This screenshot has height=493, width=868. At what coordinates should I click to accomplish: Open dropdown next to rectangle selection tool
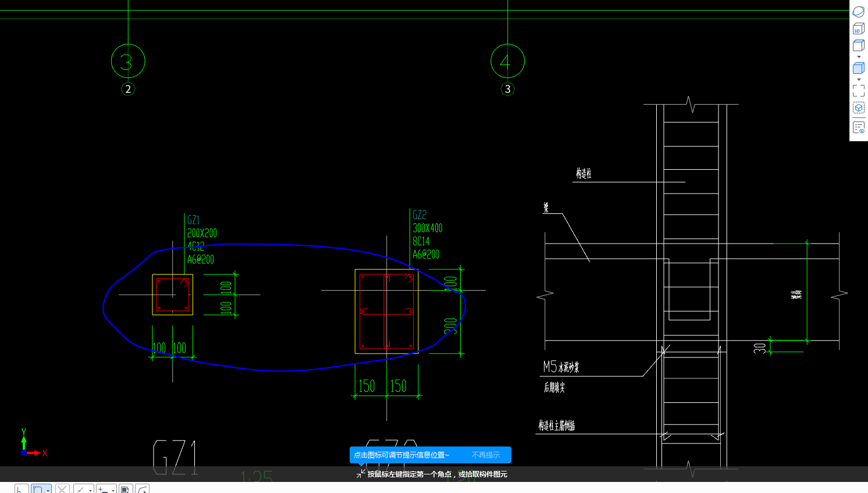coord(48,490)
